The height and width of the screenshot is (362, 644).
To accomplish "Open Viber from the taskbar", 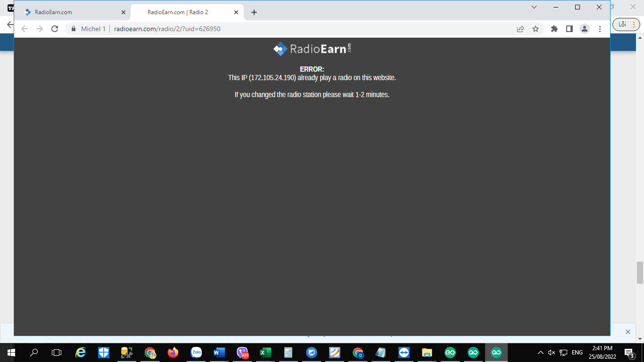I will point(242,353).
